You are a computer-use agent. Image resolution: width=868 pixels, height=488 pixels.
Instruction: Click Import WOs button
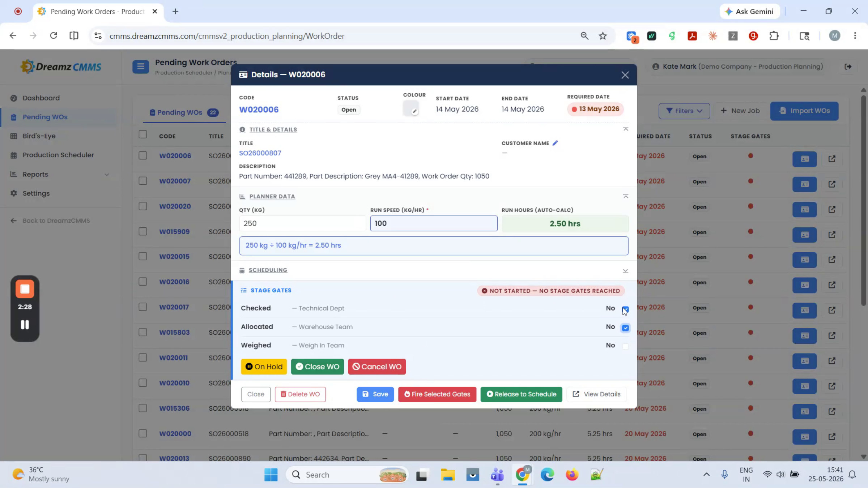click(x=804, y=111)
